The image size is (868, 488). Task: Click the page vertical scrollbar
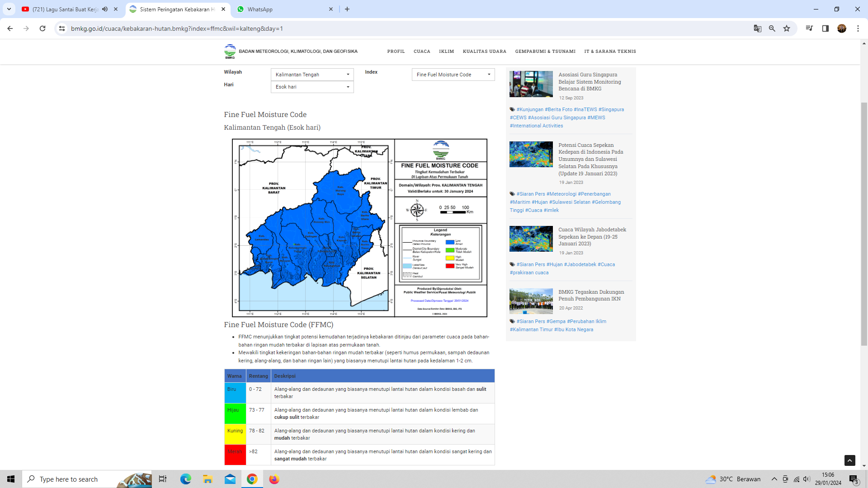(864, 224)
